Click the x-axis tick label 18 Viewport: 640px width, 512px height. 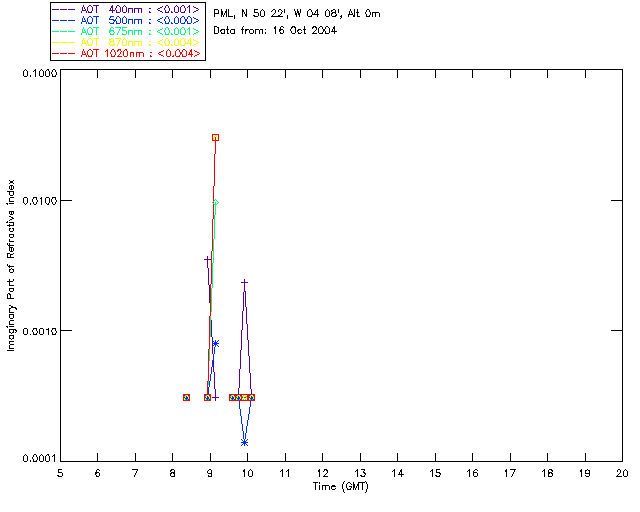547,473
